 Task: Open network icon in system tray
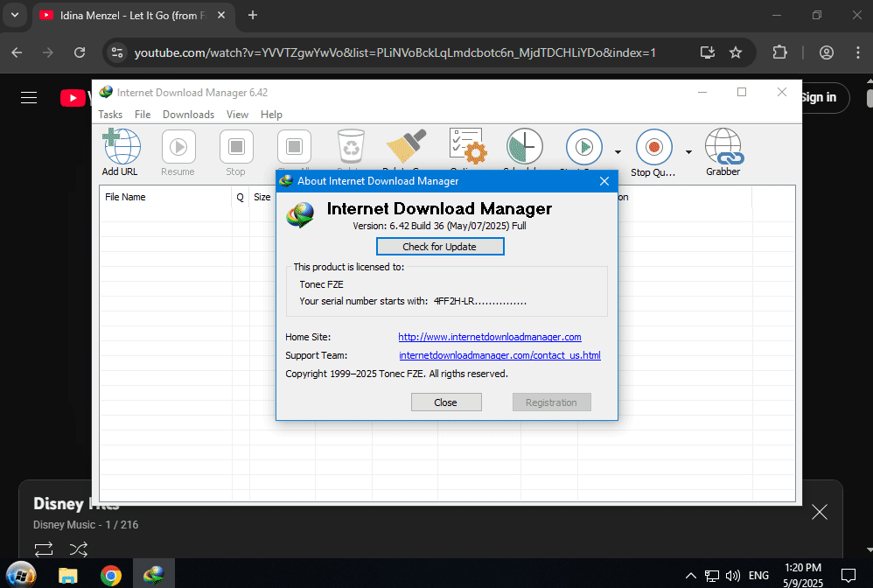point(712,575)
